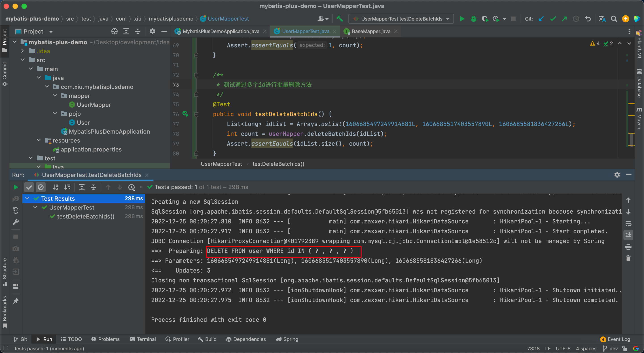Print console output icon
Screen dimensions: 644x353
[628, 247]
